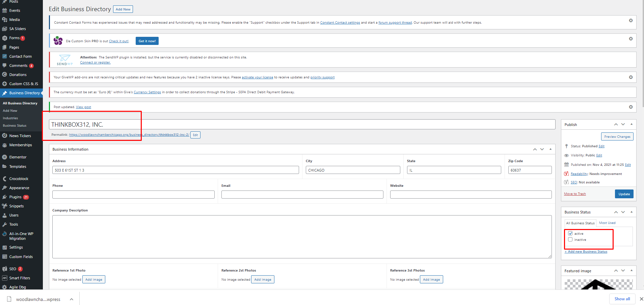Viewport: 644px width, 305px height.
Task: Dismiss the Constant Contact Forms notice
Action: 630,21
